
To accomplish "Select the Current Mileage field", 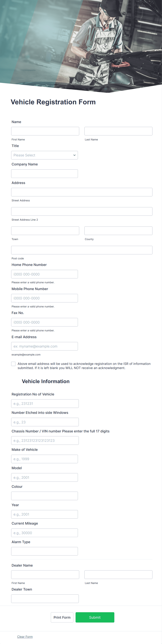I will point(44,533).
